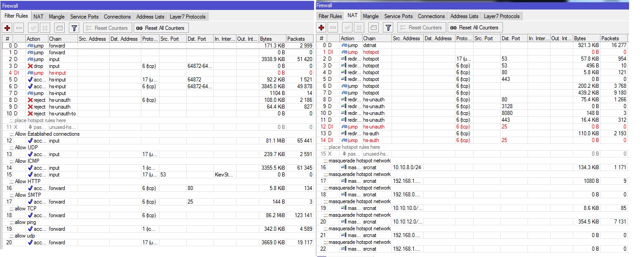Screen dimensions: 644x257
Task: Open the funnel Filter icon in NAT window
Action: (388, 28)
